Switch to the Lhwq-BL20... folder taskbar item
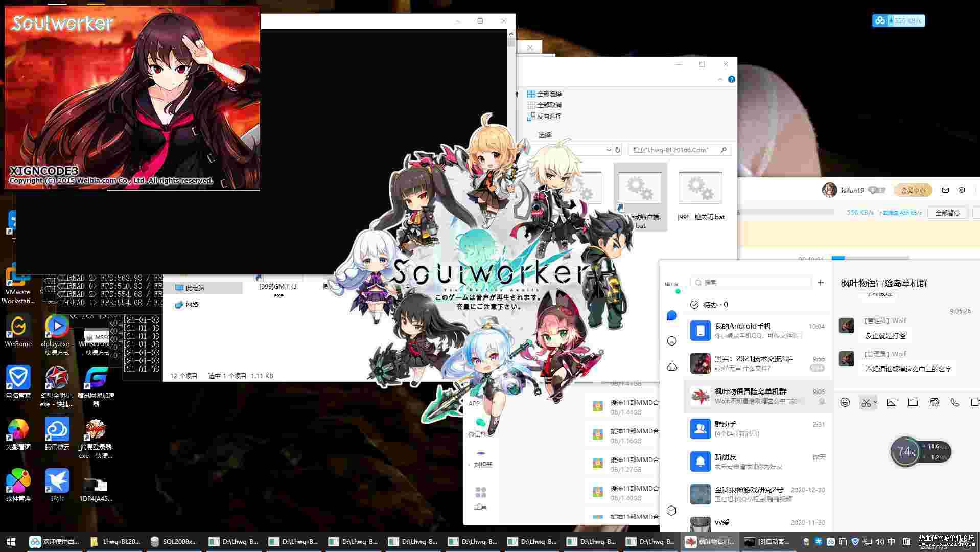This screenshot has height=552, width=980. point(115,542)
